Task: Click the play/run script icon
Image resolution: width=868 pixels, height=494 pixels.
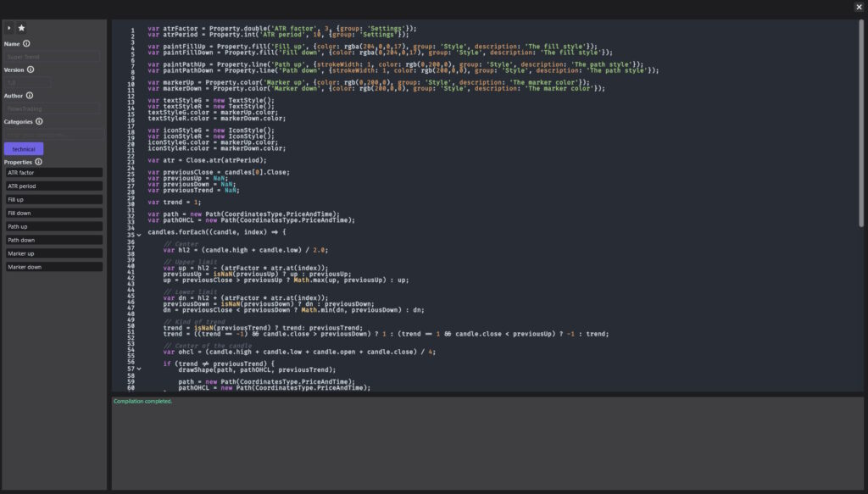Action: (x=9, y=28)
